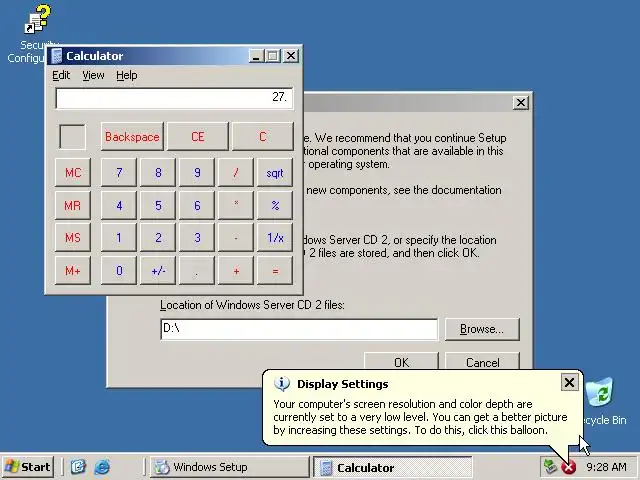Click the Show Desktop quick launch icon
Screen dimensions: 640x480
78,467
